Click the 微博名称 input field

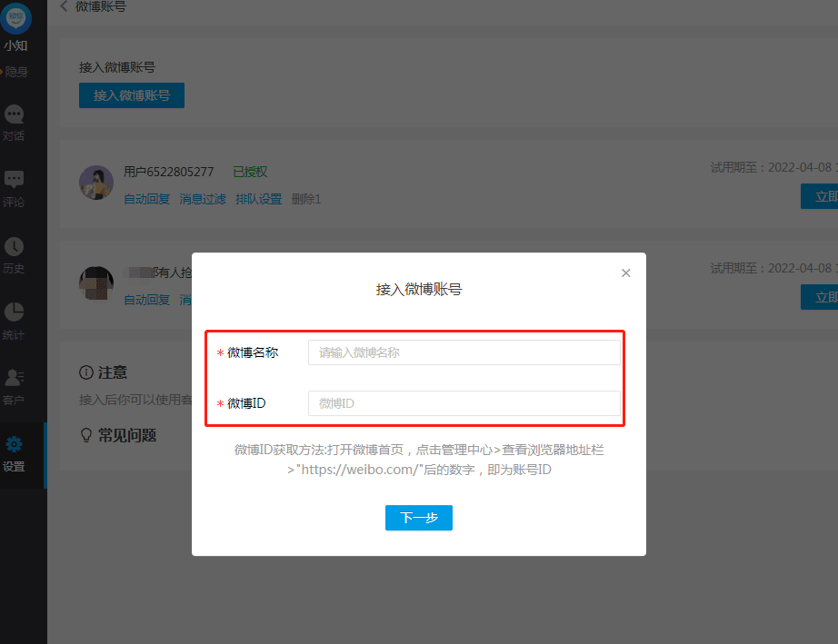click(x=464, y=352)
